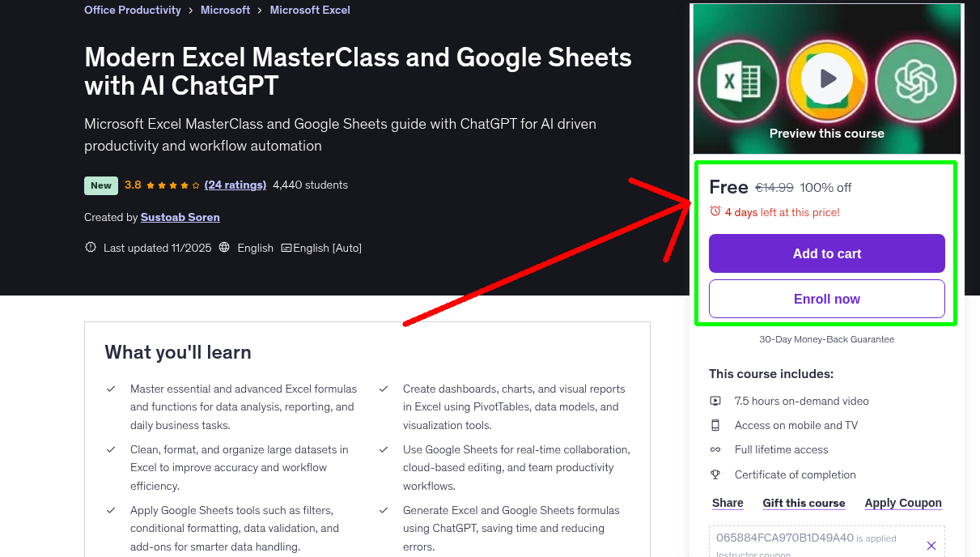Dismiss the applied coupon code

[931, 545]
